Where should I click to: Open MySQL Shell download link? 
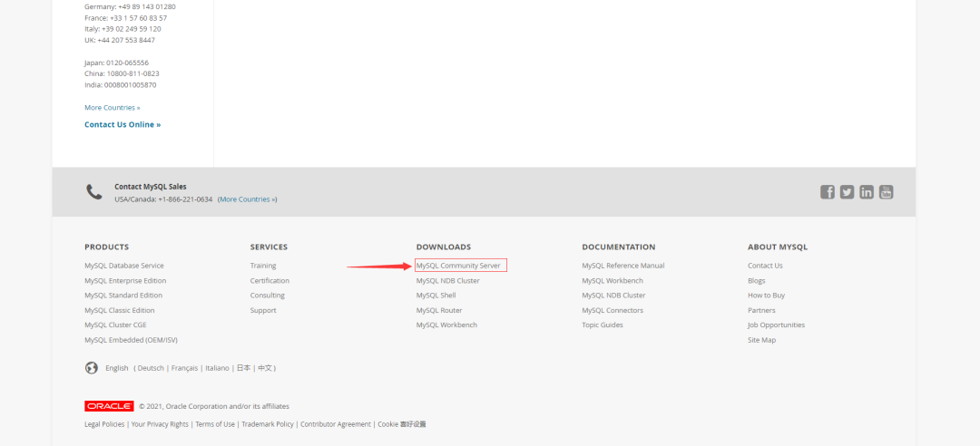(436, 296)
